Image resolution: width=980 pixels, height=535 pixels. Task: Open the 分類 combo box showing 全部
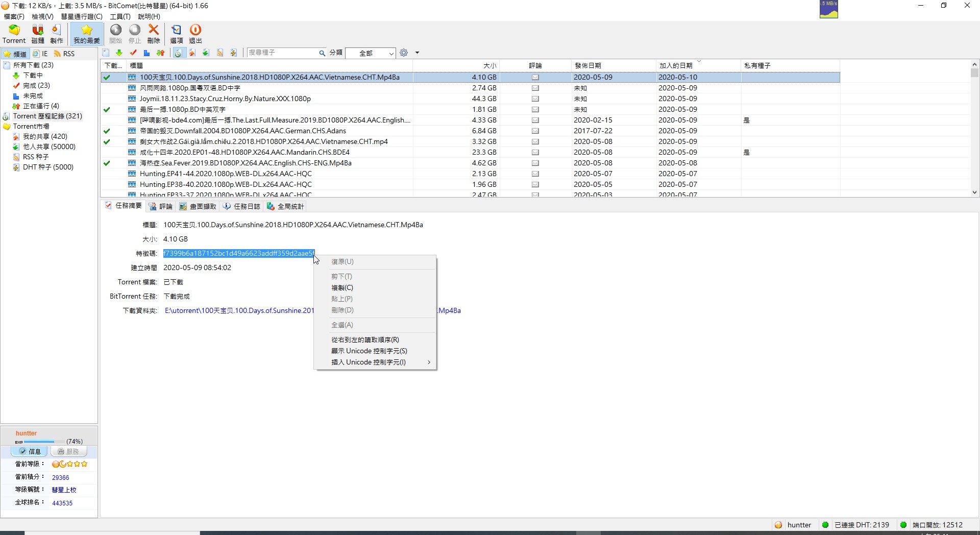coord(371,53)
